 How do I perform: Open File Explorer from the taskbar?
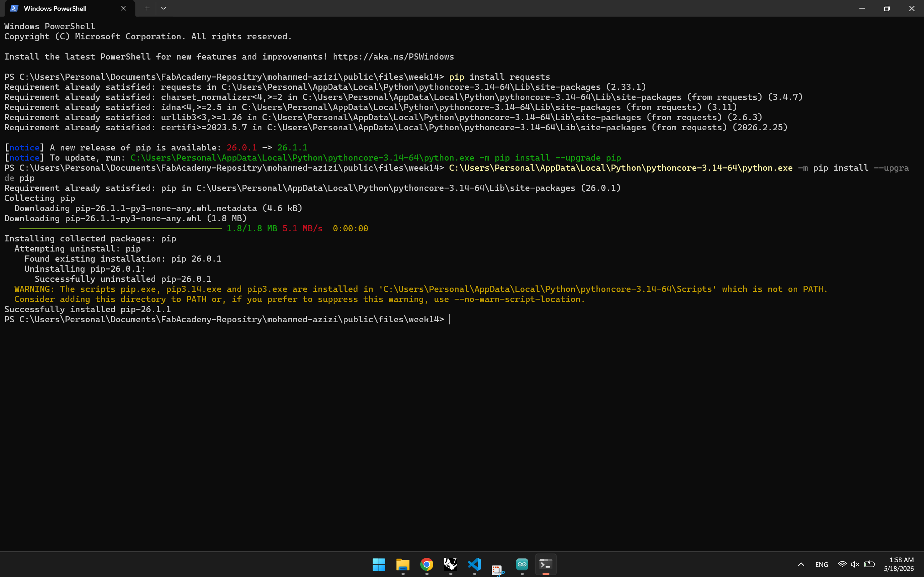tap(403, 564)
